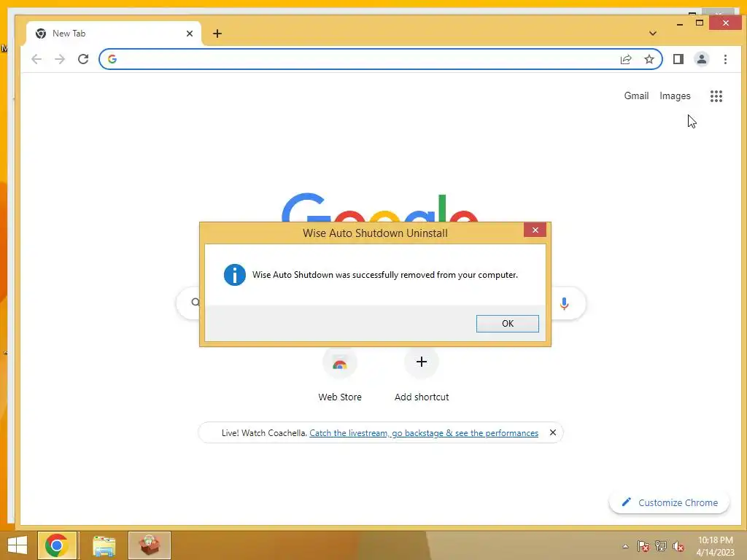Open the Chrome three-dot menu

click(x=725, y=59)
